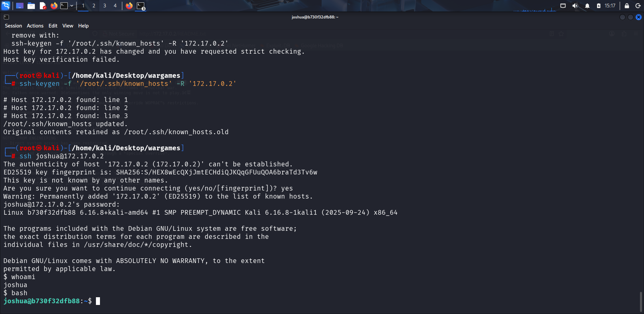
Task: Open the Actions menu
Action: (x=35, y=26)
